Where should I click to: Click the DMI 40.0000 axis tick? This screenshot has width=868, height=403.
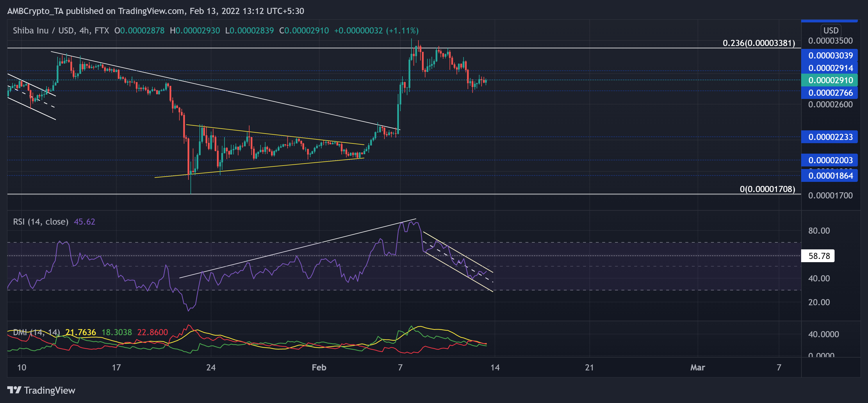click(x=824, y=334)
